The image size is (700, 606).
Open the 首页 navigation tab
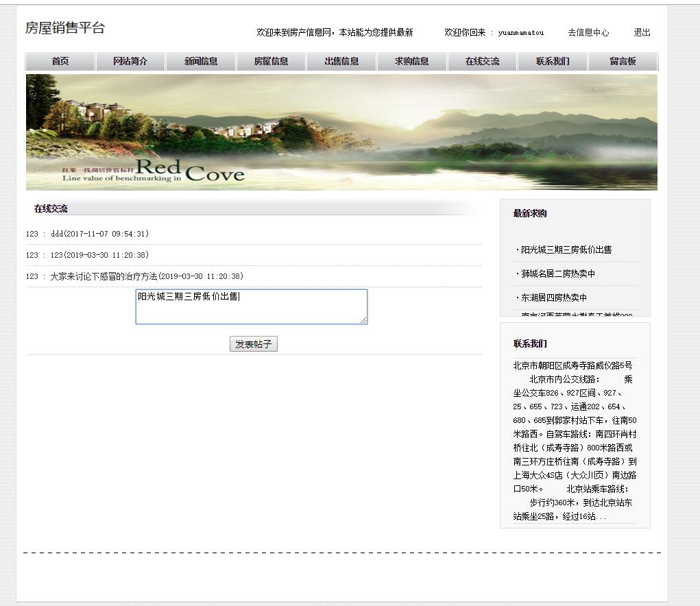click(x=60, y=61)
